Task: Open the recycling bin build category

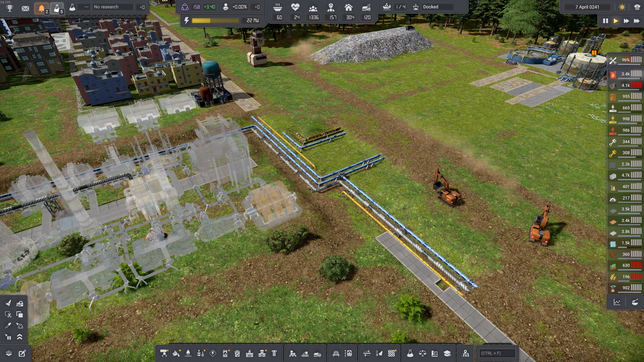Action: click(x=237, y=353)
